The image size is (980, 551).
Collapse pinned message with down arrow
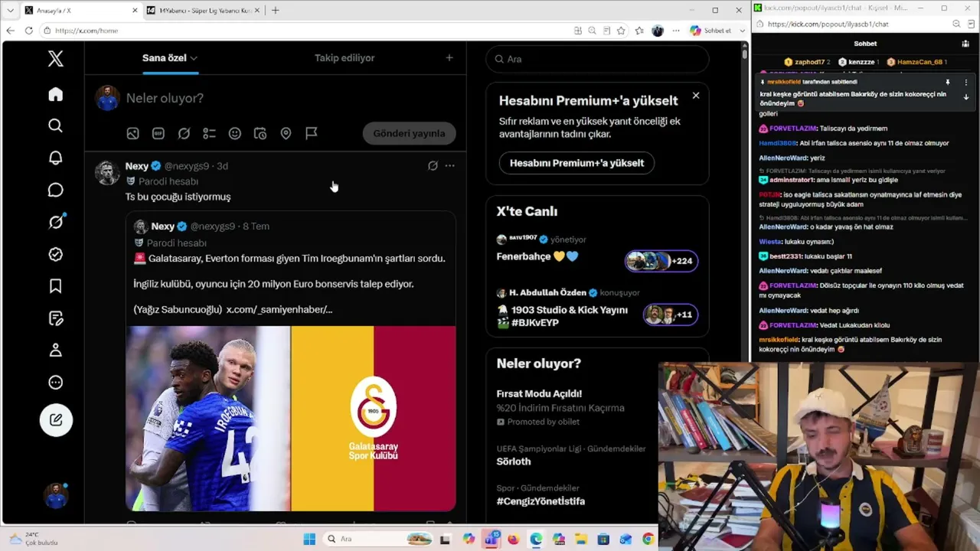click(965, 97)
